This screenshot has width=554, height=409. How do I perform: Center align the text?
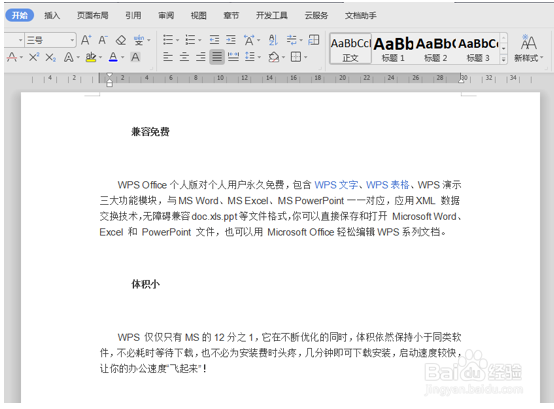[x=184, y=57]
